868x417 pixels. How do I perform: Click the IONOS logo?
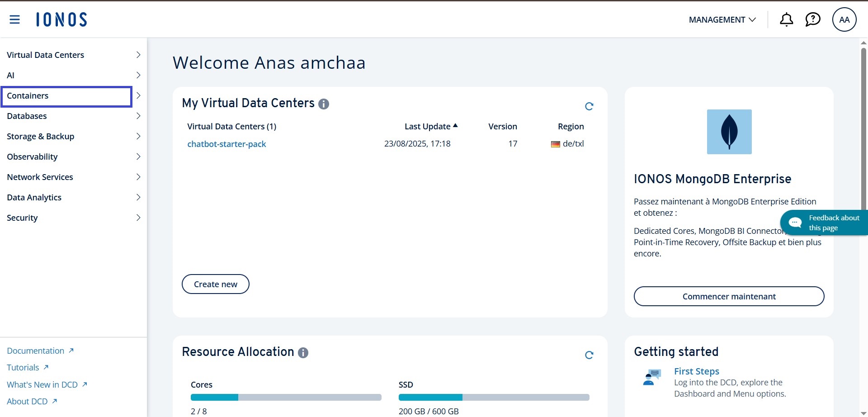coord(61,19)
